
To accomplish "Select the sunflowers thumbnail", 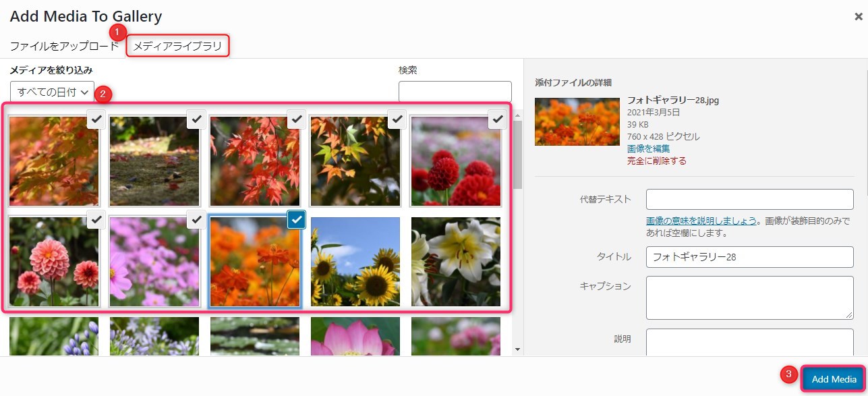I will (355, 262).
